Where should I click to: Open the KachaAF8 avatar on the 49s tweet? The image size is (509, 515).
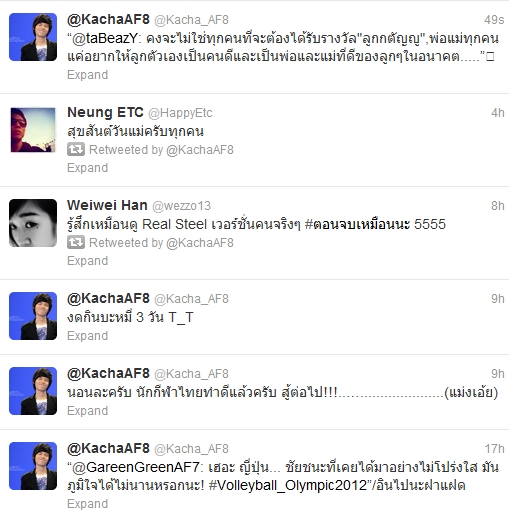(x=33, y=37)
